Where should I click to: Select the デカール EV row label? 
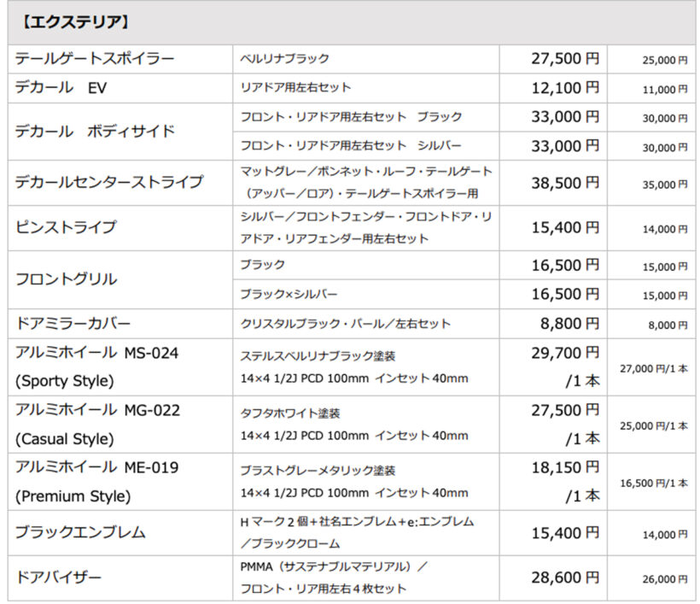click(x=61, y=87)
